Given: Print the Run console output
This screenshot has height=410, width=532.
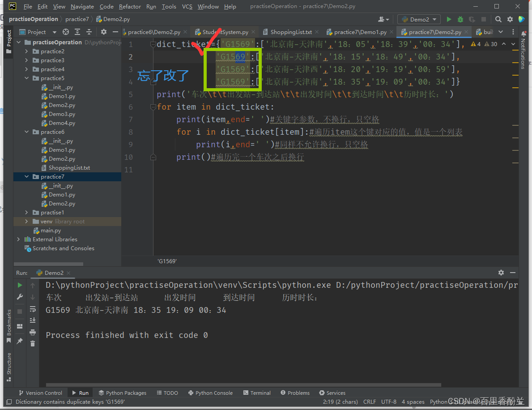Looking at the screenshot, I should point(33,332).
